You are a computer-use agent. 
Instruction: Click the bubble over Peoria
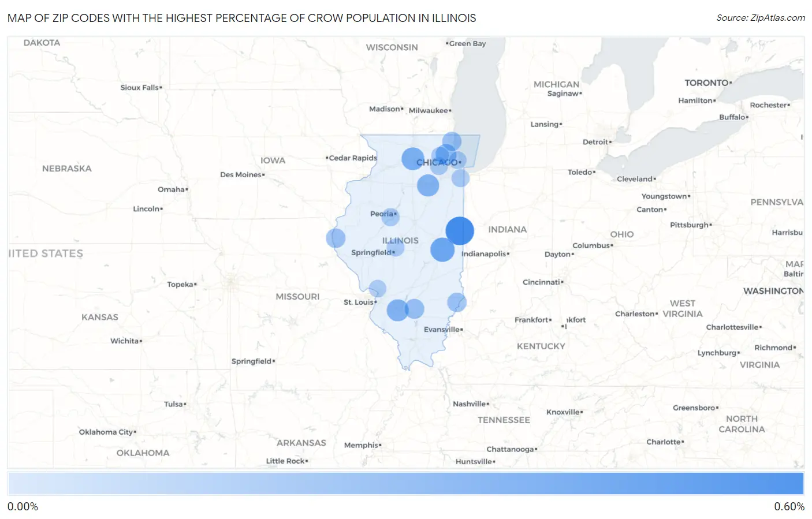click(390, 217)
